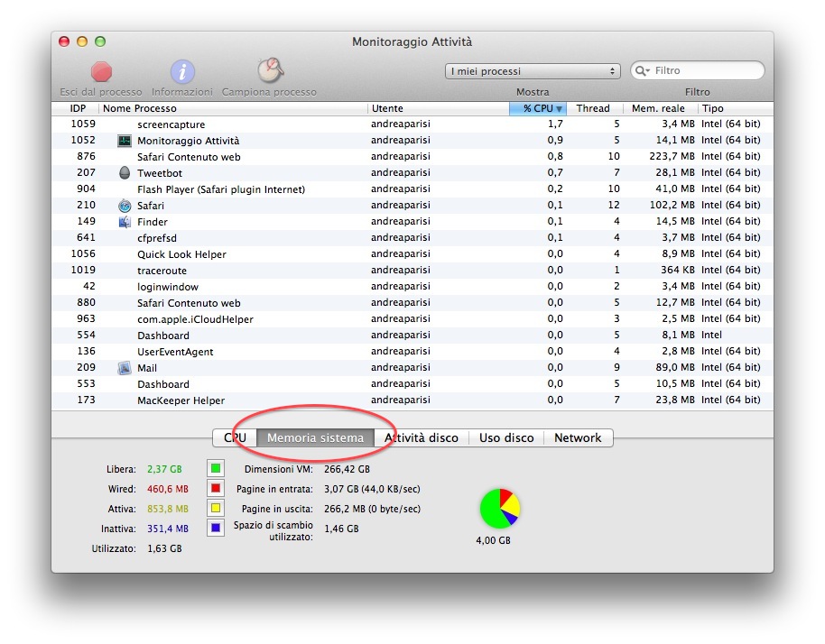The height and width of the screenshot is (644, 825).
Task: Select the UserEventAgent process row
Action: click(x=412, y=352)
